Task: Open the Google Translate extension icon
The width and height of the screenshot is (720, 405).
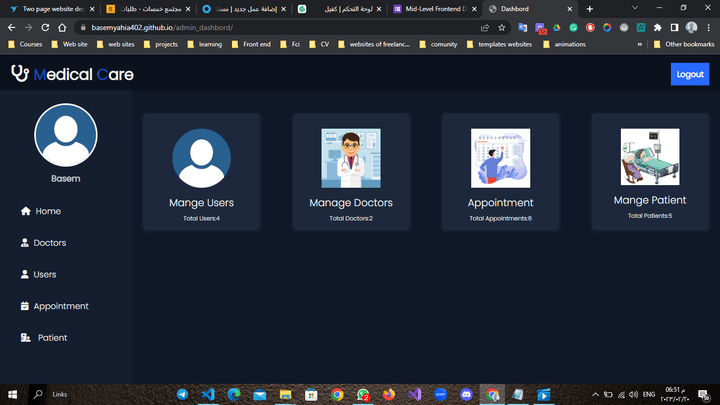Action: point(523,28)
